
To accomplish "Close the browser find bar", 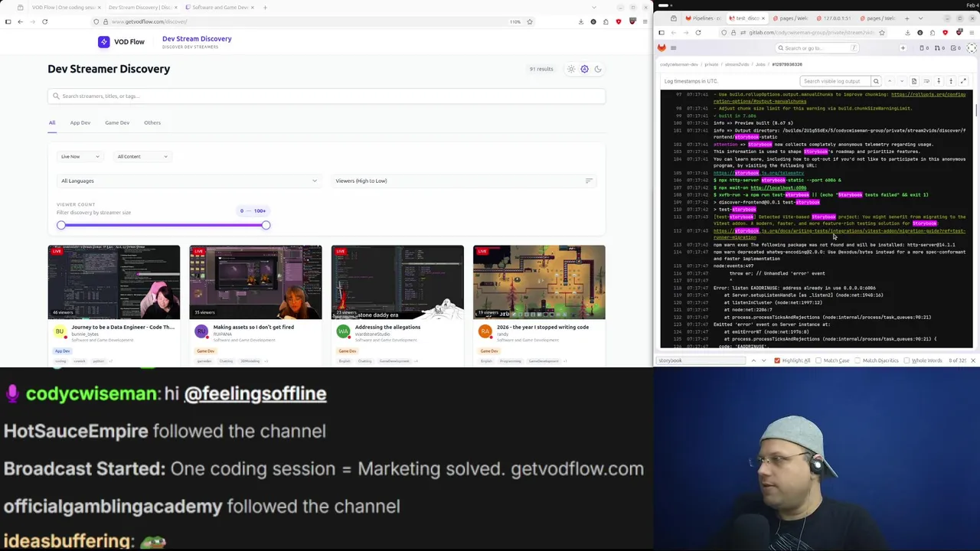I will coord(973,360).
